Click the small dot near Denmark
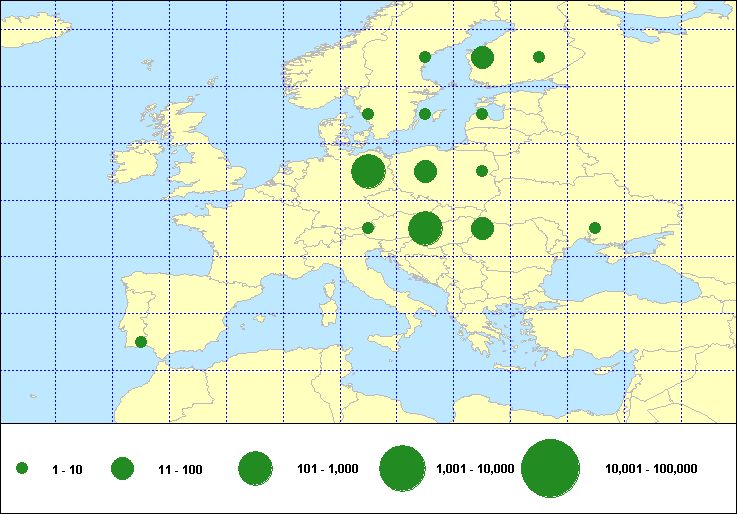The height and width of the screenshot is (514, 737). [368, 114]
